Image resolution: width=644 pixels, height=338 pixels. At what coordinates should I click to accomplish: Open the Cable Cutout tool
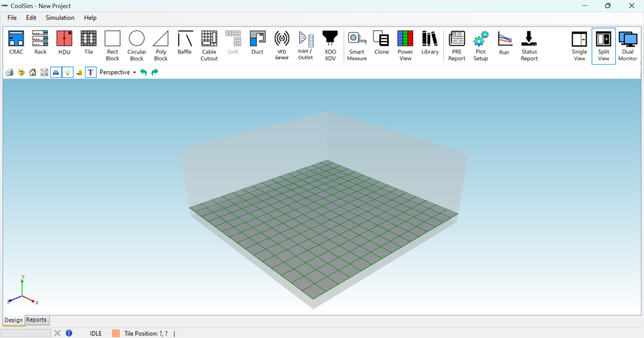point(209,44)
